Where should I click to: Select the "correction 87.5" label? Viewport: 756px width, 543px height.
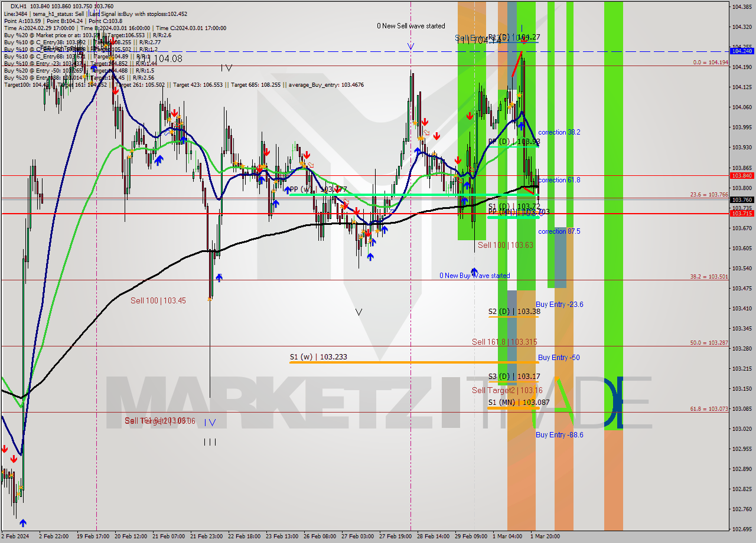click(x=559, y=231)
